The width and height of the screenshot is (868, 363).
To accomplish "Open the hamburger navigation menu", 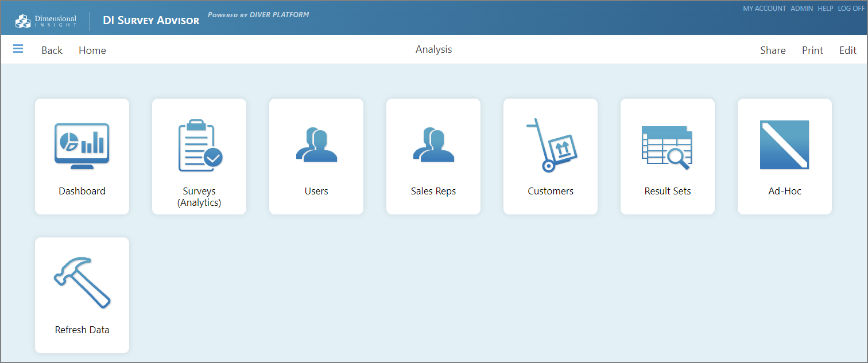I will (18, 49).
